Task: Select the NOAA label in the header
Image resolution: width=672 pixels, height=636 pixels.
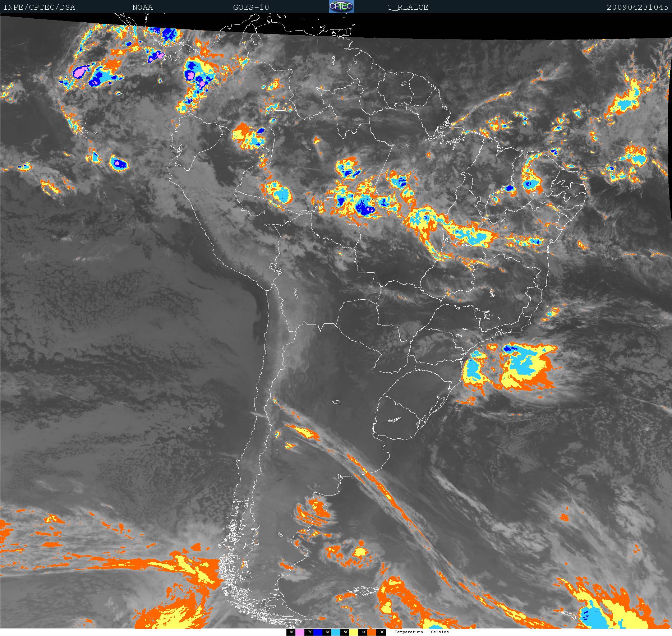Action: coord(142,7)
